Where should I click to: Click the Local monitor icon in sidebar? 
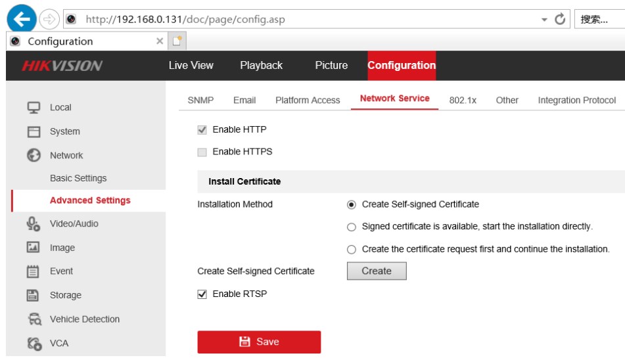click(34, 107)
